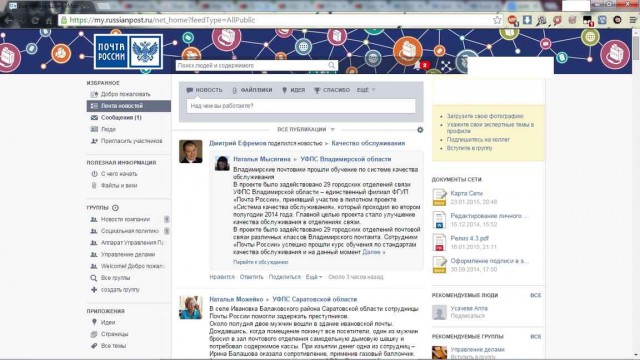Image resolution: width=640 pixels, height=360 pixels.
Task: Click the clock icon beside Группы heading
Action: click(116, 208)
